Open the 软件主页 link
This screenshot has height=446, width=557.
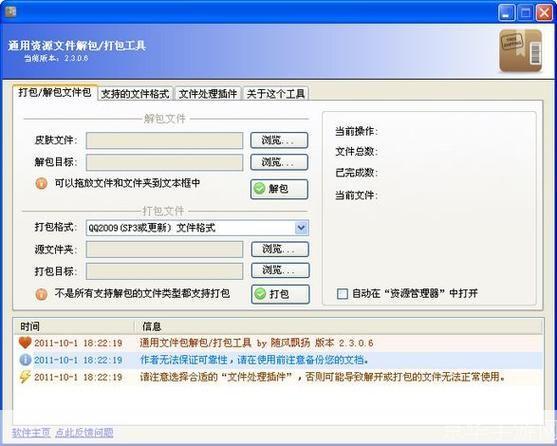[31, 433]
